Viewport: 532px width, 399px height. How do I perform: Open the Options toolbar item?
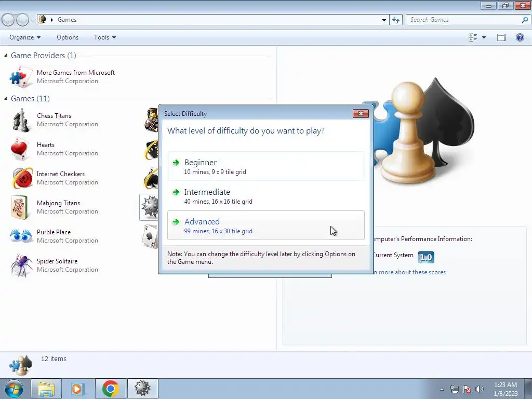pos(68,37)
